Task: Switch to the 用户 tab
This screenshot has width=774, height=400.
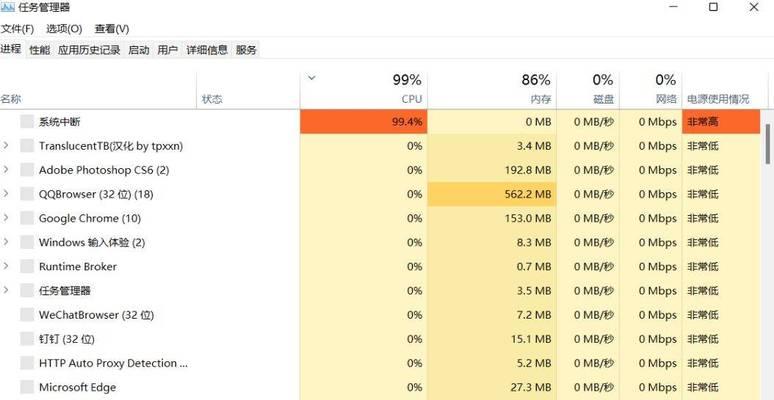Action: pyautogui.click(x=168, y=50)
